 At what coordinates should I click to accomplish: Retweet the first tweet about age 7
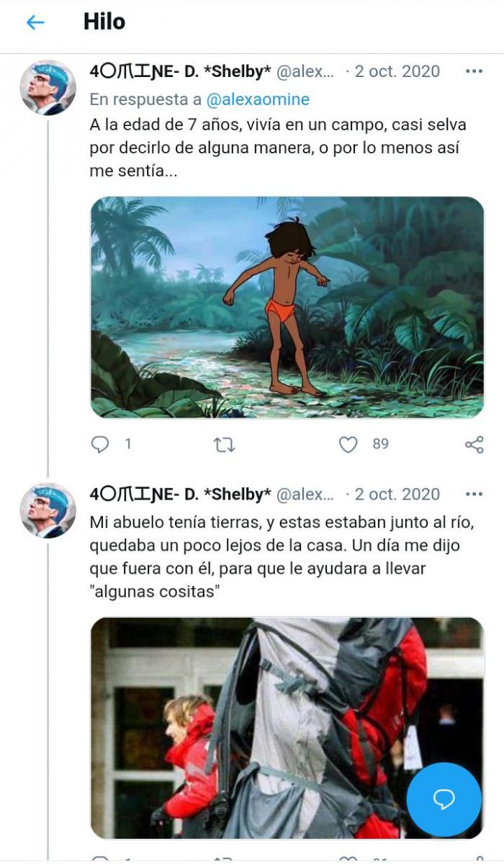225,445
